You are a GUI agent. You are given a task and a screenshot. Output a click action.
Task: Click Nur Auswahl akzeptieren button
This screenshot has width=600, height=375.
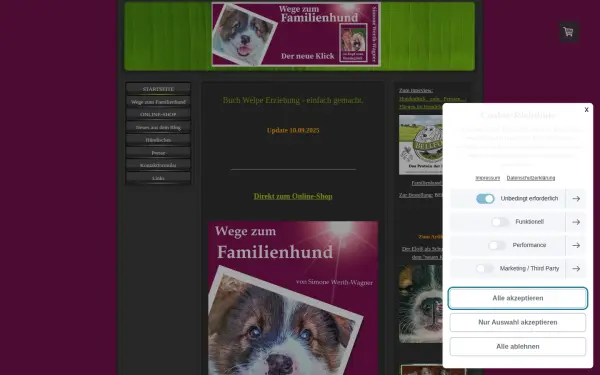[518, 322]
